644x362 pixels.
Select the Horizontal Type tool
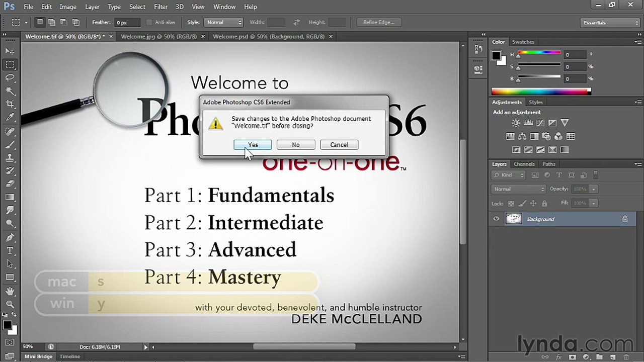click(10, 250)
